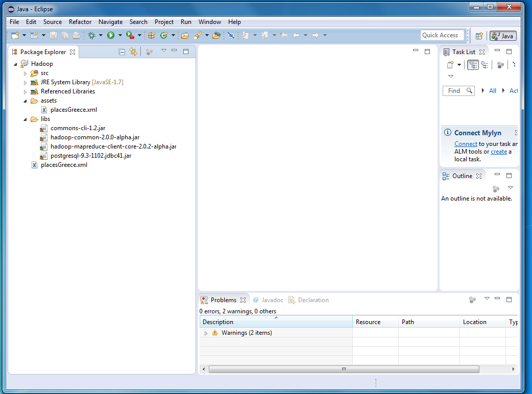The width and height of the screenshot is (532, 394).
Task: Toggle the Java perspective button
Action: point(503,36)
